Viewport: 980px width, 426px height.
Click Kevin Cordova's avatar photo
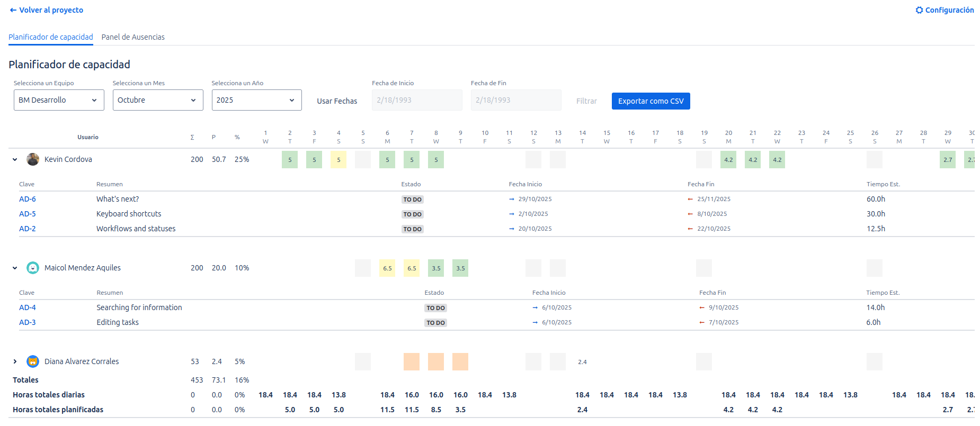(33, 159)
